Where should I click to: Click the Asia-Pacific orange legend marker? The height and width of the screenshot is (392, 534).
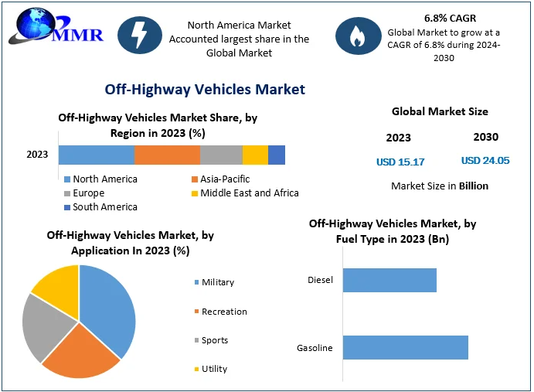pyautogui.click(x=195, y=179)
